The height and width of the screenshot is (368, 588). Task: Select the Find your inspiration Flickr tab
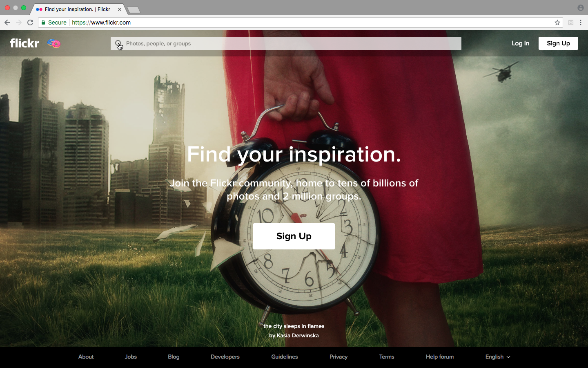78,9
